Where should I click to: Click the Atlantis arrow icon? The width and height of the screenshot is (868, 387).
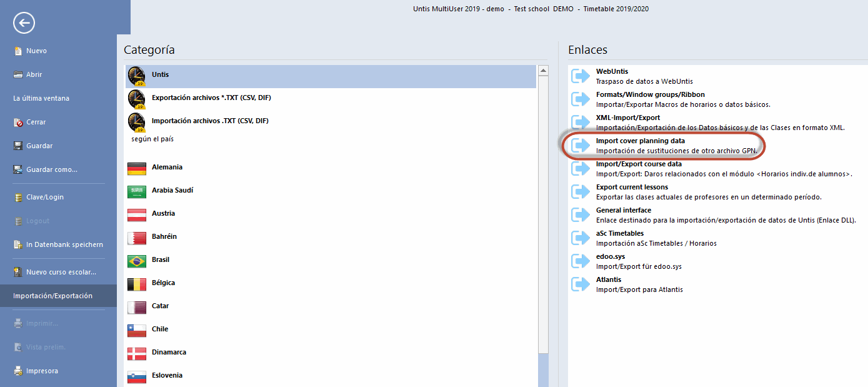pyautogui.click(x=581, y=284)
